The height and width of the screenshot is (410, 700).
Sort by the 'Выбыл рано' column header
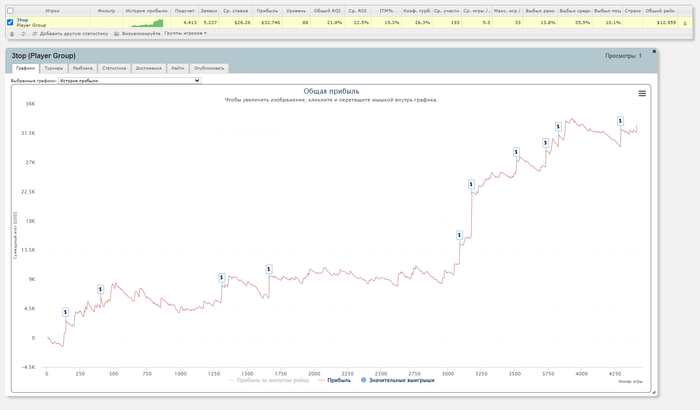tap(540, 11)
